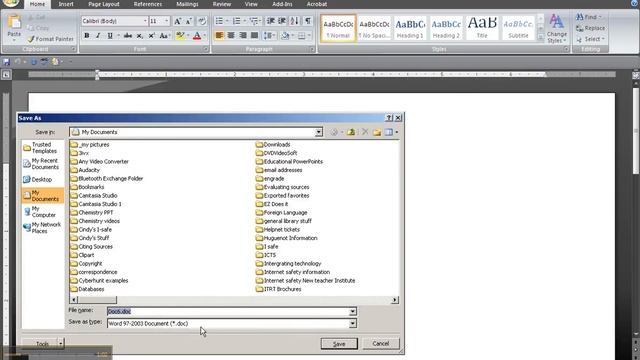Click the shading color icon in Paragraph group
Viewport: 640px width, 360px height.
(x=285, y=36)
